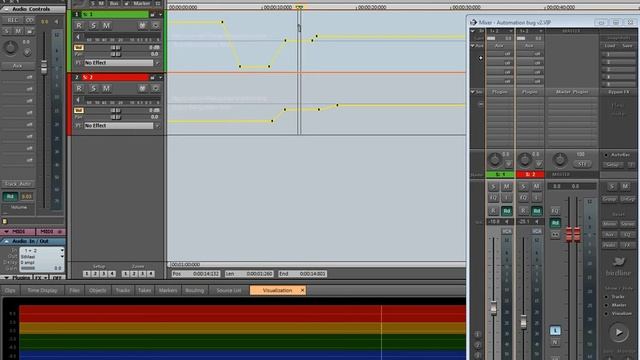Solo track S: 1 in track header
The width and height of the screenshot is (640, 360).
click(93, 26)
